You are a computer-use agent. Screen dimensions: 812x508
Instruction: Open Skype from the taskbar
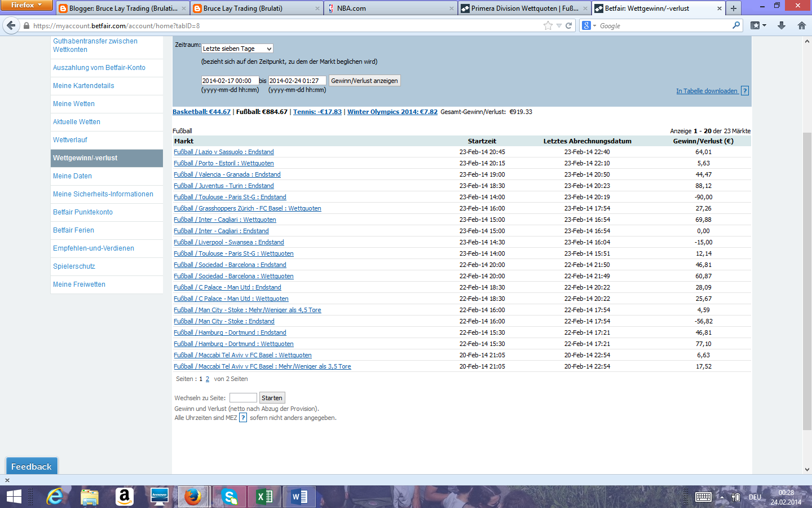(230, 497)
